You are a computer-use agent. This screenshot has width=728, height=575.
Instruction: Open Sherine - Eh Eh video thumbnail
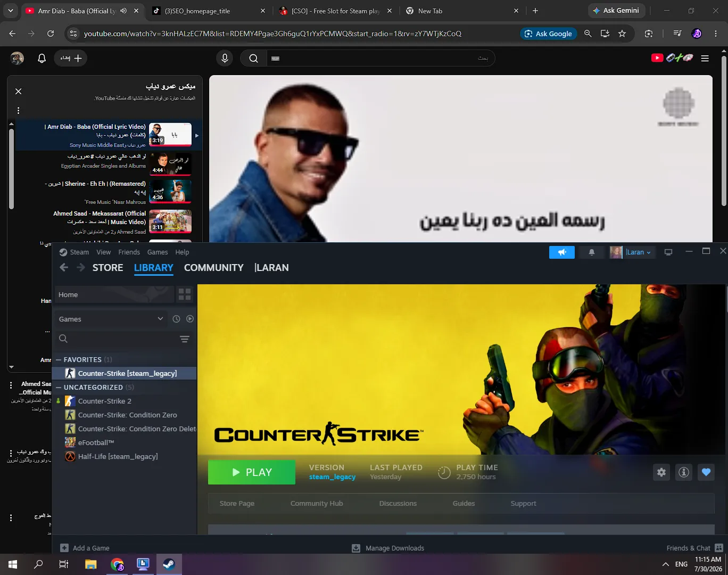pos(170,191)
